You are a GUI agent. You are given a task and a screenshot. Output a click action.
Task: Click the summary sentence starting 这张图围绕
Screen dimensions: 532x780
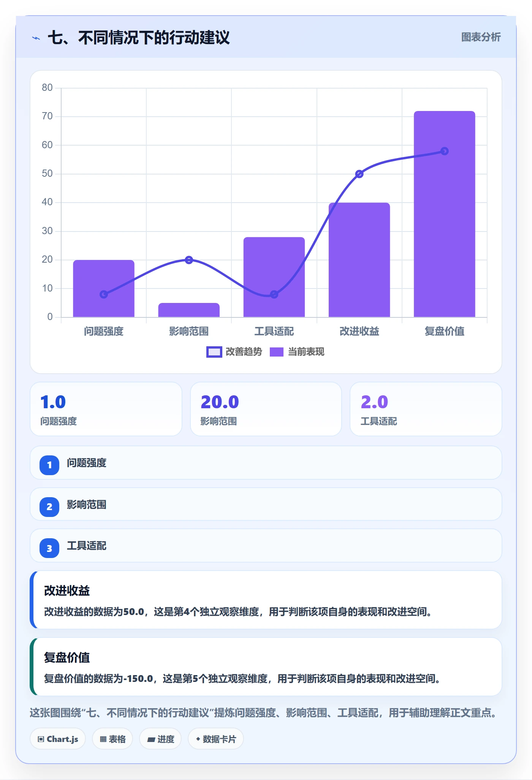(x=265, y=713)
